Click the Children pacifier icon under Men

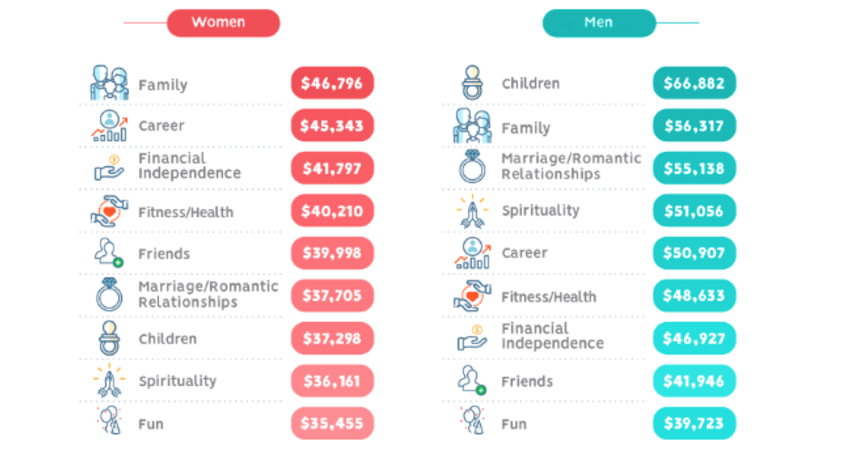472,83
